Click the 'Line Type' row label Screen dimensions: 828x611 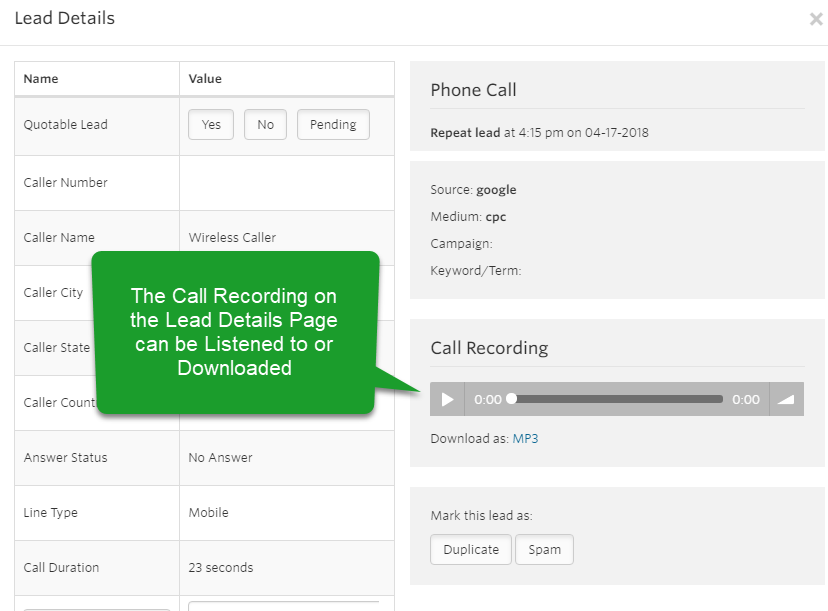click(x=51, y=512)
